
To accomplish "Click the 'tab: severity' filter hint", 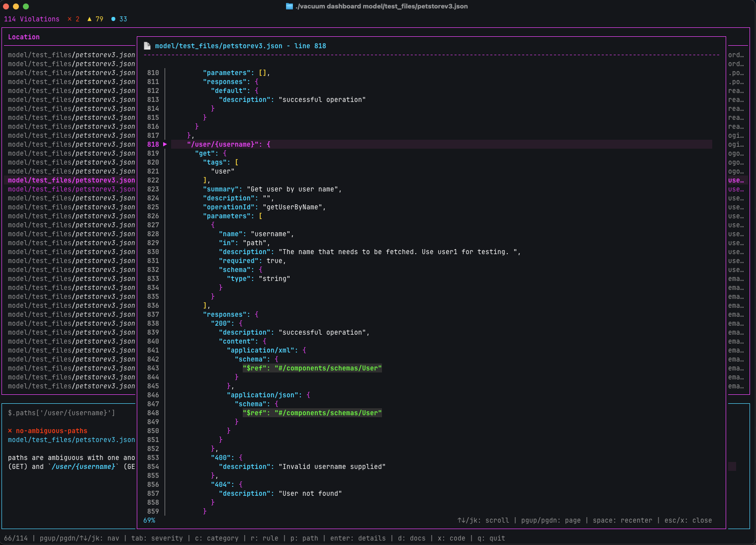I will pos(157,538).
